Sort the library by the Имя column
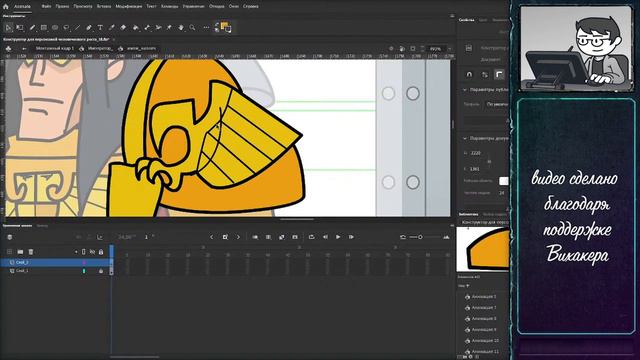The image size is (640, 360). tap(463, 286)
